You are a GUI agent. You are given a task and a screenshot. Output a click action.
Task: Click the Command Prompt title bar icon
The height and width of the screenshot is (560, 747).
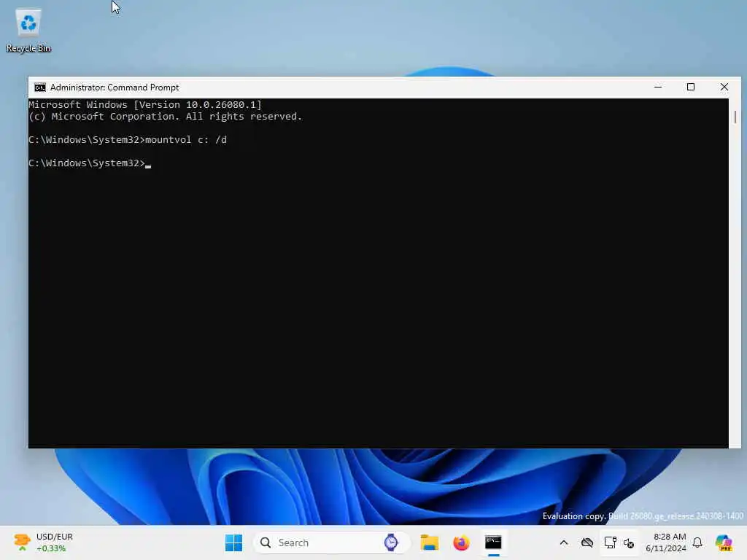click(x=40, y=87)
